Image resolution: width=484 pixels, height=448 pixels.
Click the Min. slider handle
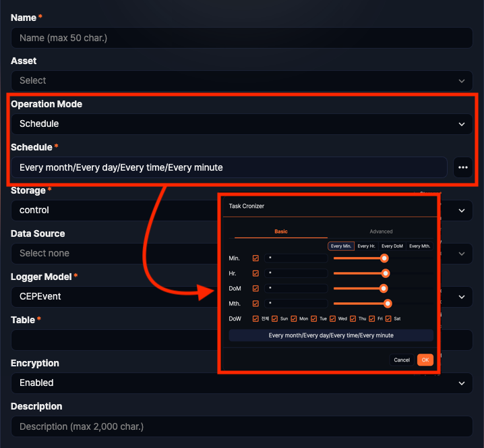pyautogui.click(x=384, y=258)
